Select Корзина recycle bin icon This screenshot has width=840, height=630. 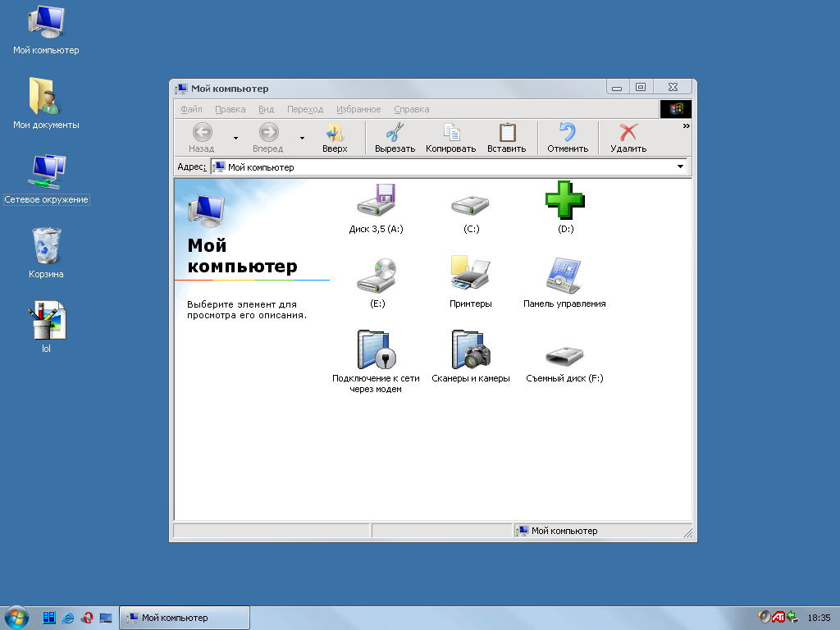coord(46,253)
